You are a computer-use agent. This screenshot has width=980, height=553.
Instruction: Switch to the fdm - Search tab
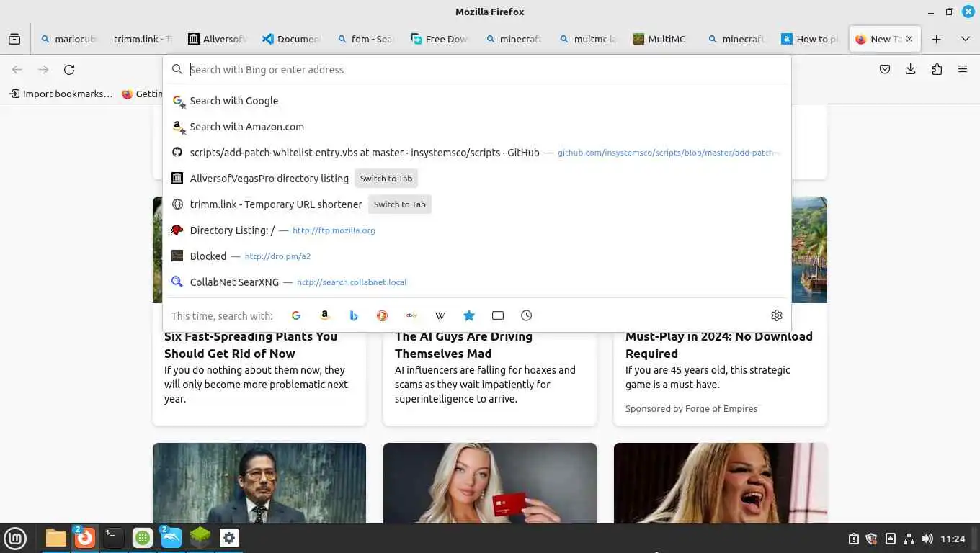[365, 39]
